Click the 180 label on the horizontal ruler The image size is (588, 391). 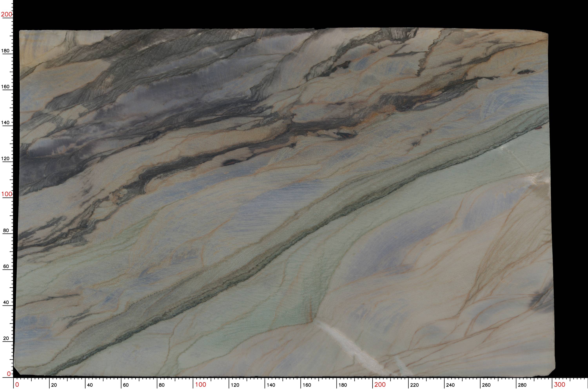click(x=343, y=385)
